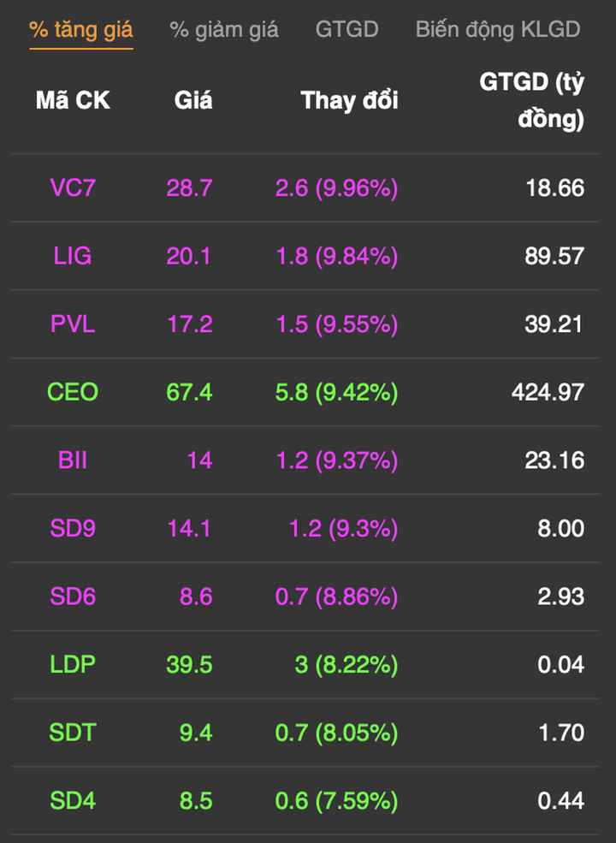Click the Thay đổi column header
Image resolution: width=616 pixels, height=843 pixels.
click(x=349, y=101)
